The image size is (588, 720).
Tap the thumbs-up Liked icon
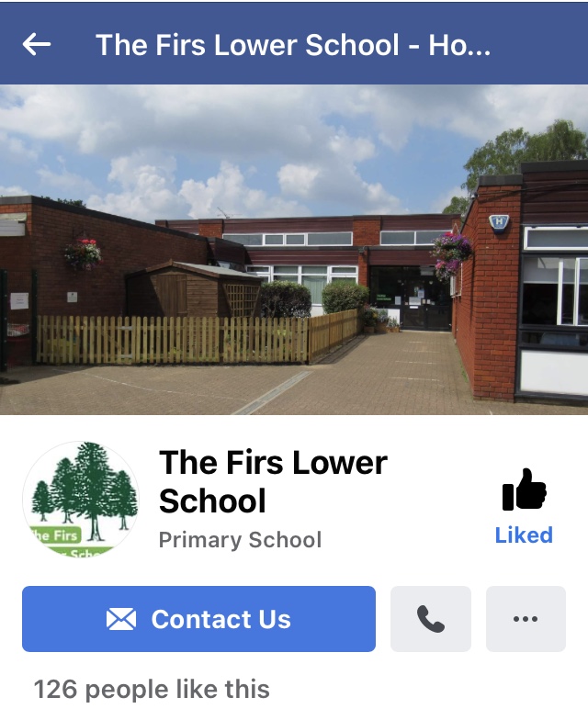524,489
